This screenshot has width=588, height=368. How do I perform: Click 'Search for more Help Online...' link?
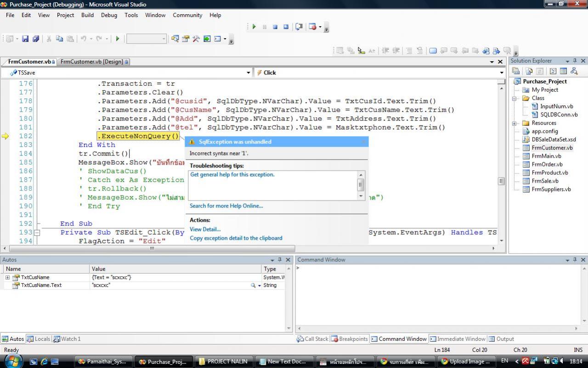click(x=226, y=206)
